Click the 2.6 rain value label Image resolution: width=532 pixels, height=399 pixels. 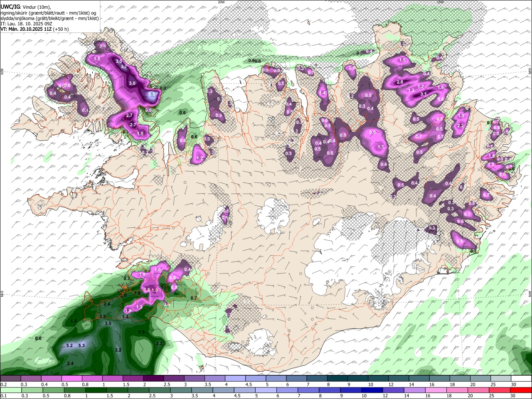[103, 316]
